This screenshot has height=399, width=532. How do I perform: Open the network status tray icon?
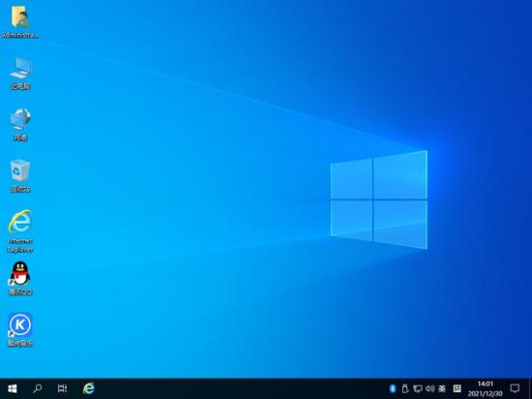coord(417,388)
